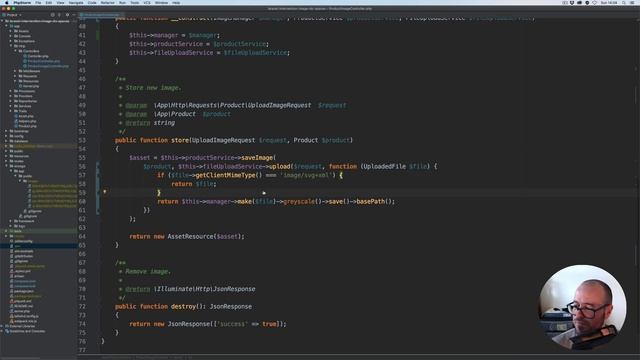Open the File menu
640x360 pixels.
tap(38, 2)
